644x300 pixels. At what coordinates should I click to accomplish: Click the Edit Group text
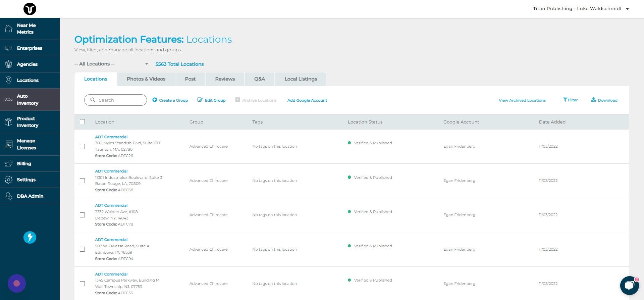click(x=215, y=100)
